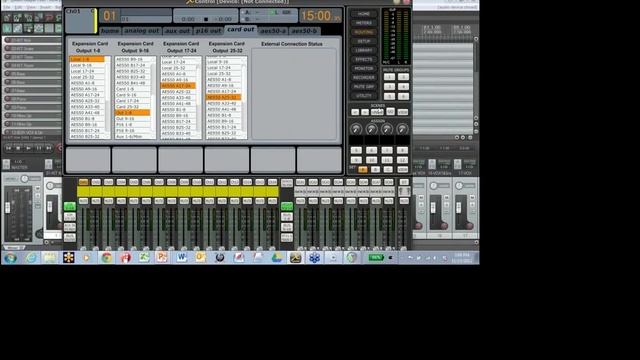This screenshot has height=360, width=640.
Task: Open the UTILITY view
Action: 363,96
